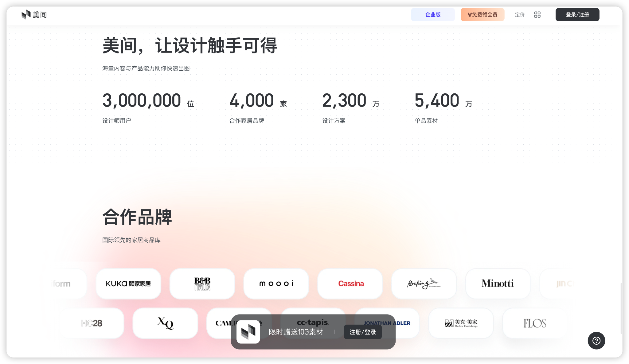The height and width of the screenshot is (364, 629).
Task: Click the 美间 app icon in promo banner
Action: point(248,332)
